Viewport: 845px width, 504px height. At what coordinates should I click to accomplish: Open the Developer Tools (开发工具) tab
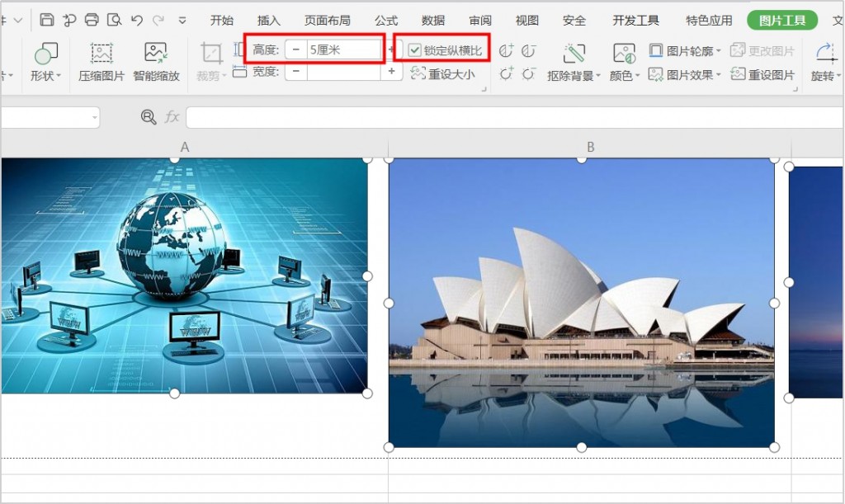[x=636, y=21]
